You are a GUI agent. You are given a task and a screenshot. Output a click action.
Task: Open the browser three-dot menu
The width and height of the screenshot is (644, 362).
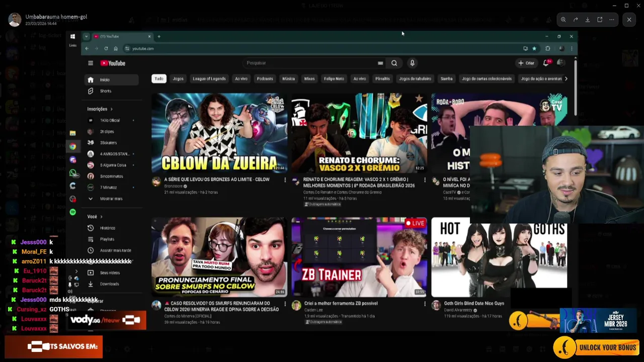pyautogui.click(x=572, y=48)
